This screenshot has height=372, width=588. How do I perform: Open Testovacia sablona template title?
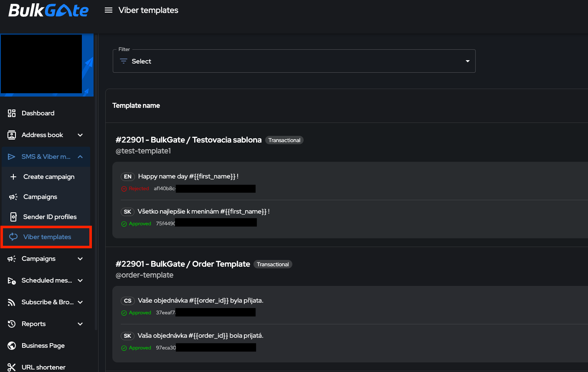click(189, 140)
